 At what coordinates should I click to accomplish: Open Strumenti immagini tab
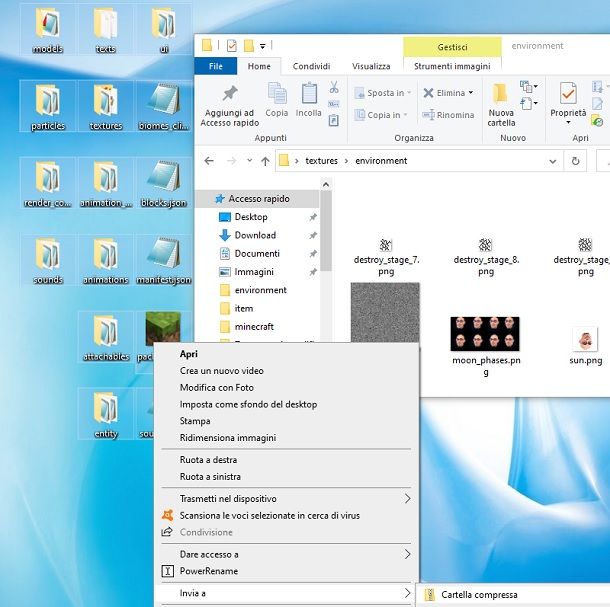[x=452, y=66]
